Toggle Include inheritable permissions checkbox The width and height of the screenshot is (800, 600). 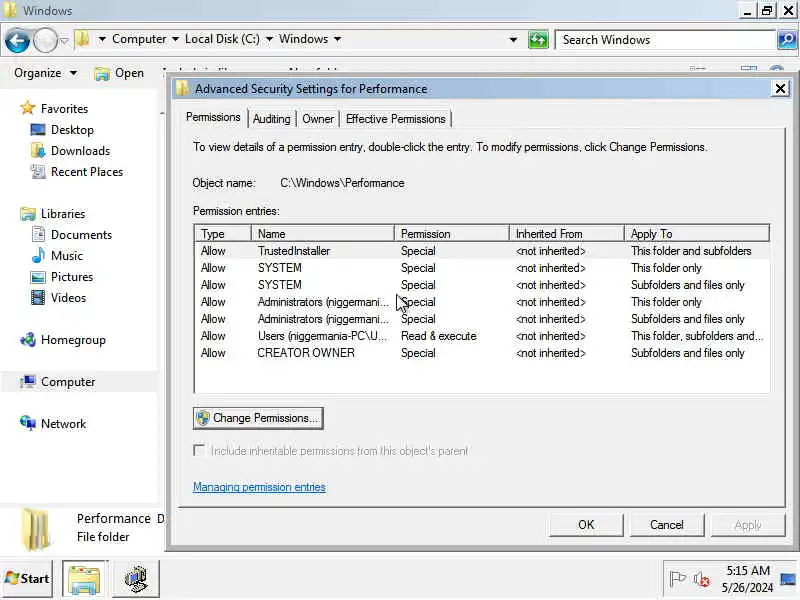tap(199, 451)
